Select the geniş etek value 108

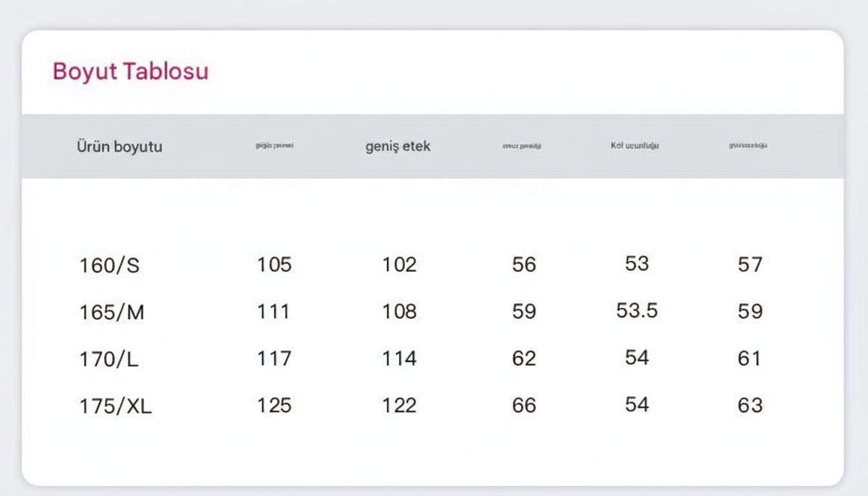(399, 312)
